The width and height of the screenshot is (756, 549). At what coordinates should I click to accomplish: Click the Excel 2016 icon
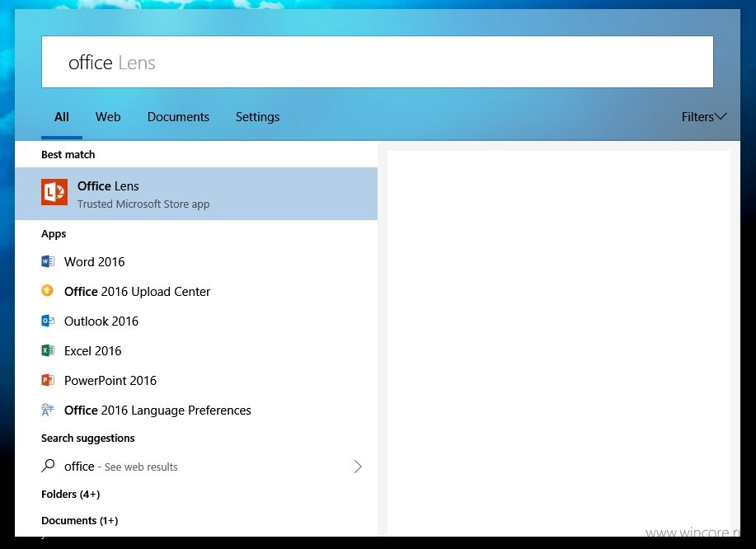[x=47, y=350]
